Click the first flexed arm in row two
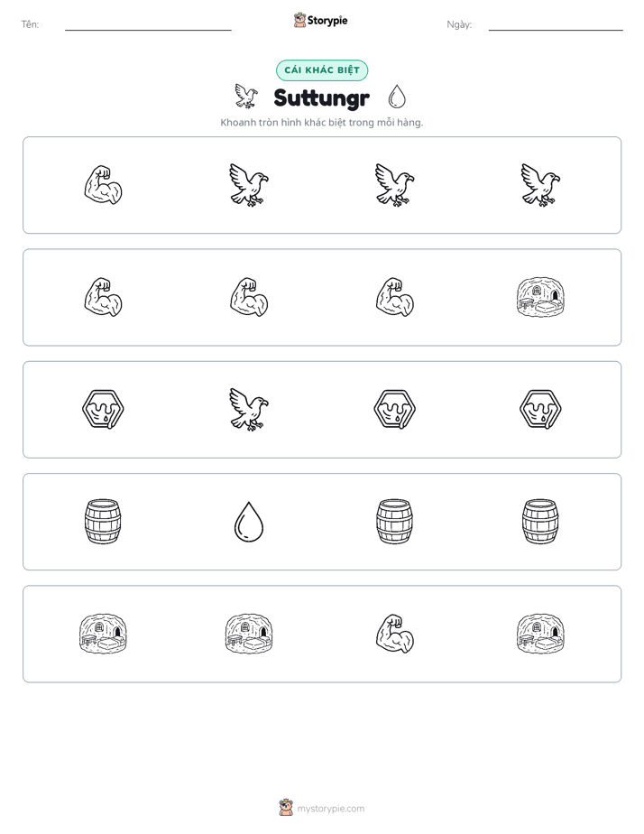Image resolution: width=644 pixels, height=834 pixels. [x=103, y=297]
